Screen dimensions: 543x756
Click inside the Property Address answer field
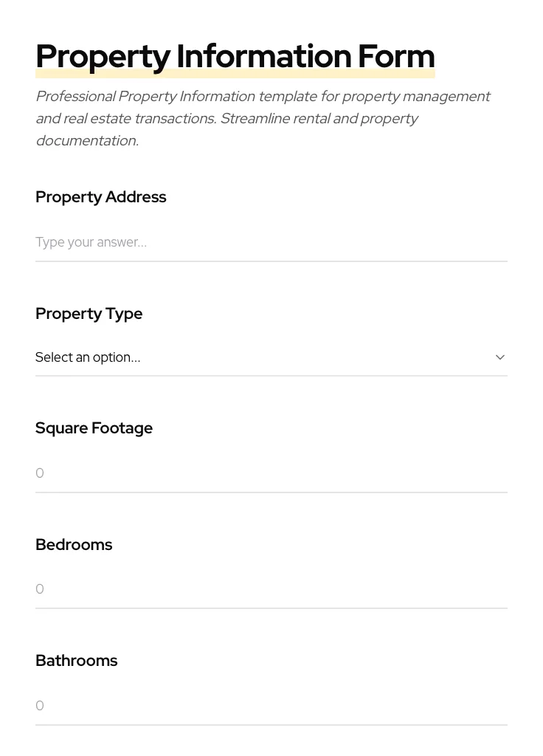tap(271, 242)
